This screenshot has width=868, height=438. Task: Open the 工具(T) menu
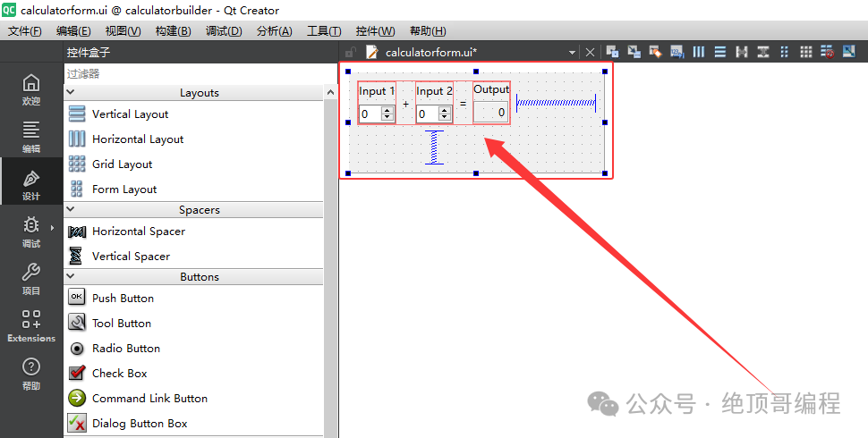(x=324, y=31)
